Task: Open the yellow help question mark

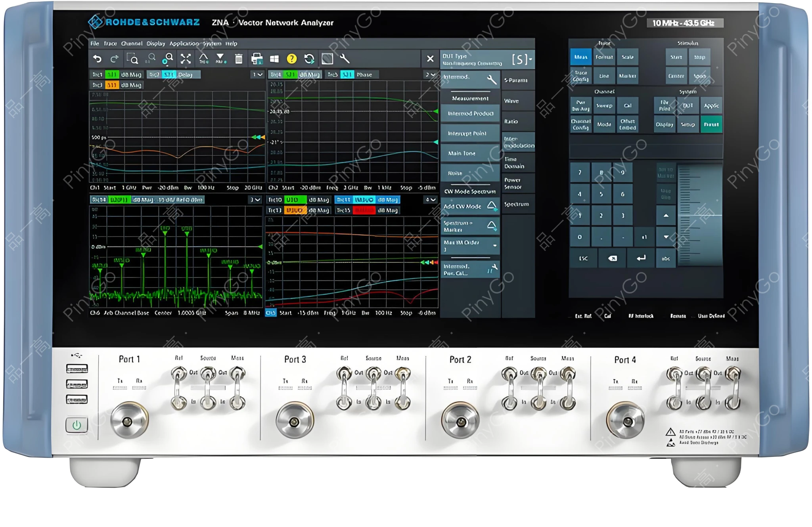Action: click(x=291, y=59)
